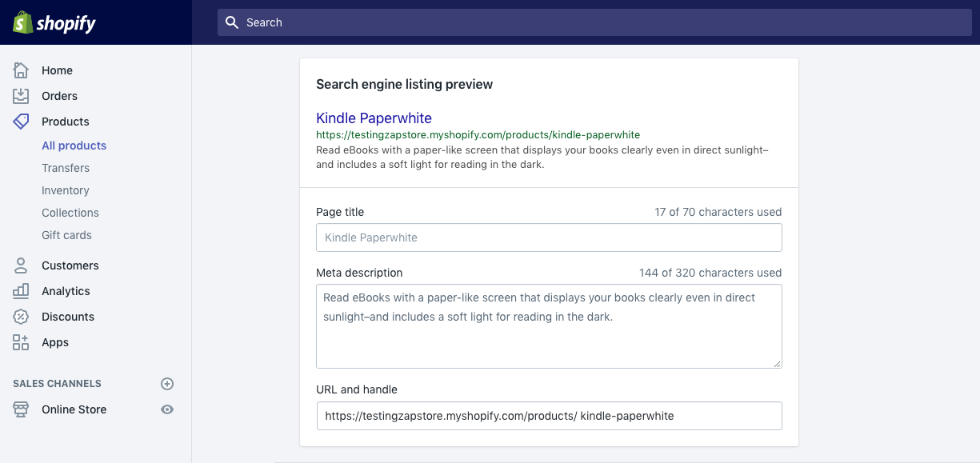The height and width of the screenshot is (463, 980).
Task: Select All products submenu item
Action: point(74,146)
